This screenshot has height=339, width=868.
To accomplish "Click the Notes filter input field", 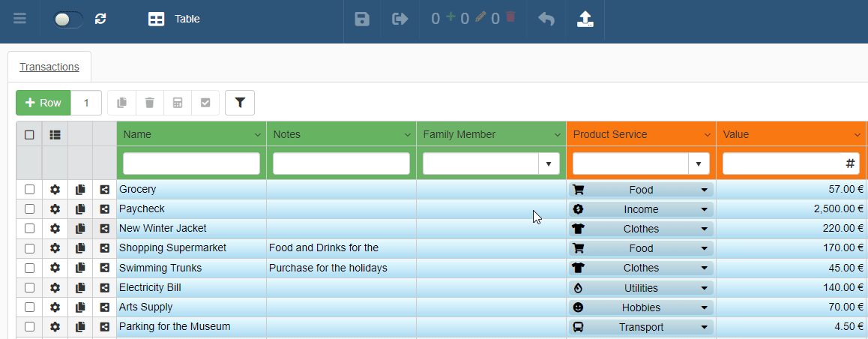I will (x=341, y=163).
